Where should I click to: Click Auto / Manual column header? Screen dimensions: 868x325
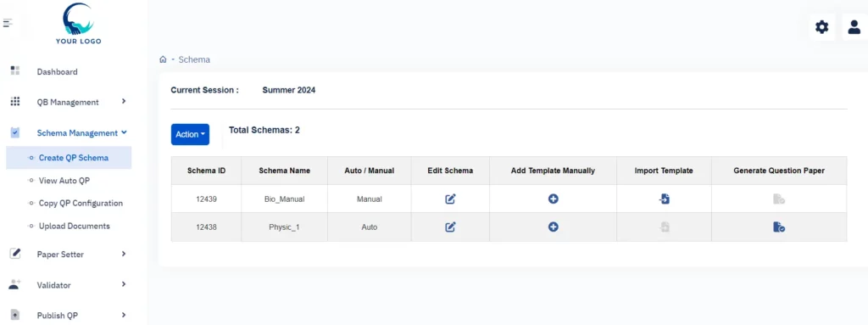370,171
